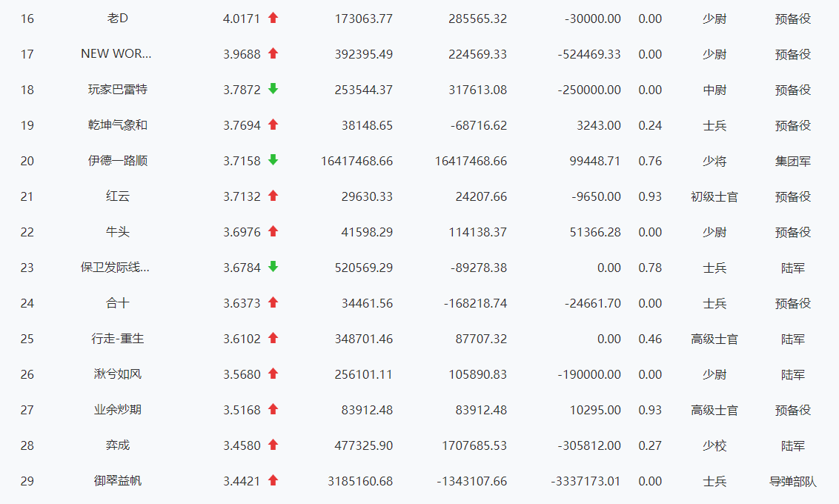This screenshot has height=504, width=839.
Task: Click negative value -3337173.01
Action: [x=586, y=481]
